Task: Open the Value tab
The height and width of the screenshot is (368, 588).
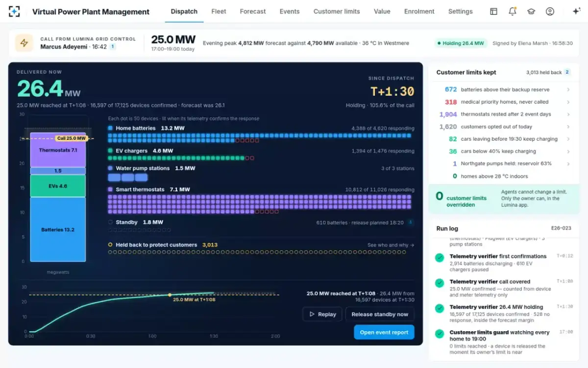Action: click(382, 11)
